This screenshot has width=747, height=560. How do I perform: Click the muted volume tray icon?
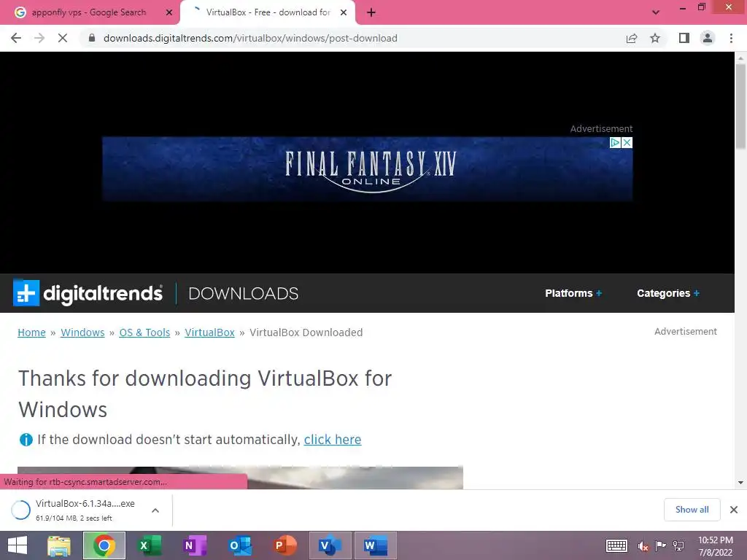[x=643, y=546]
